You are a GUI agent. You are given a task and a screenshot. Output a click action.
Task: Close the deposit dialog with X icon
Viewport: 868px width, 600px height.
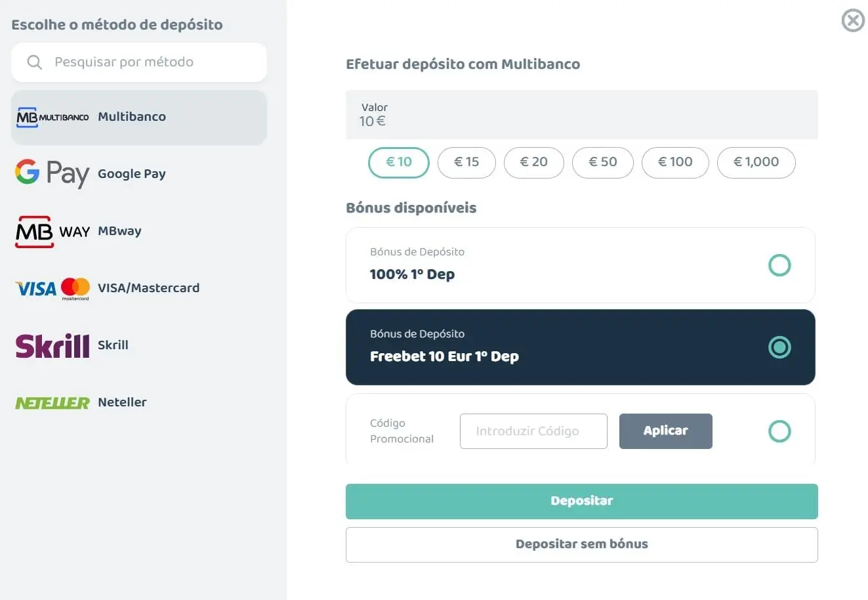tap(853, 21)
